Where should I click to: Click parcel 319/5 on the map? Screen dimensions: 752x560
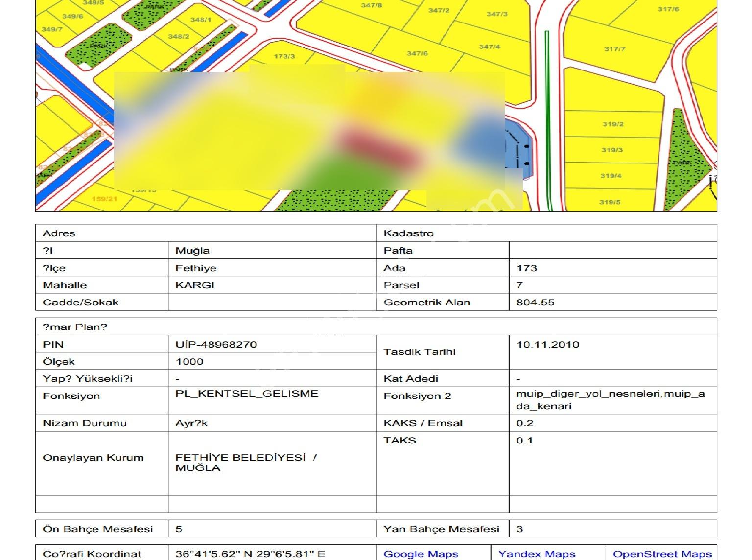(x=610, y=202)
